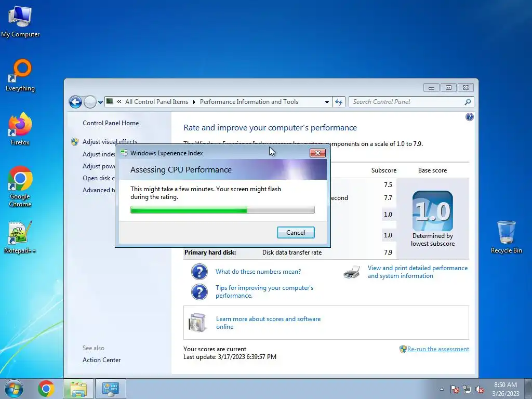
Task: Open Firefox from the desktop
Action: [20, 129]
